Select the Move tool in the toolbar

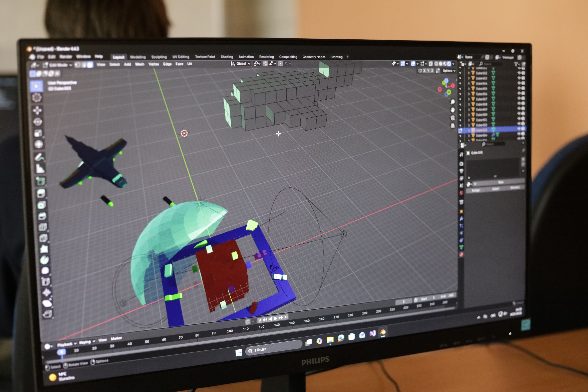(37, 110)
